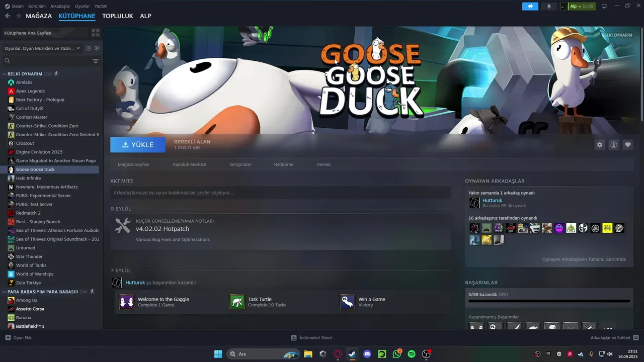The width and height of the screenshot is (644, 362).
Task: Open the Topluluk Merkezi link
Action: coord(189,164)
